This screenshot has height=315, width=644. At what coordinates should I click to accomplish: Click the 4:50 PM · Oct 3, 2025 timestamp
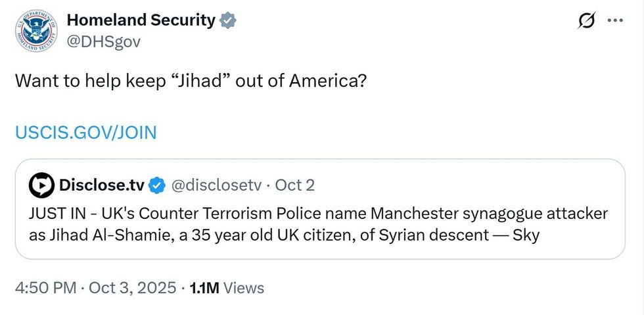(x=96, y=288)
